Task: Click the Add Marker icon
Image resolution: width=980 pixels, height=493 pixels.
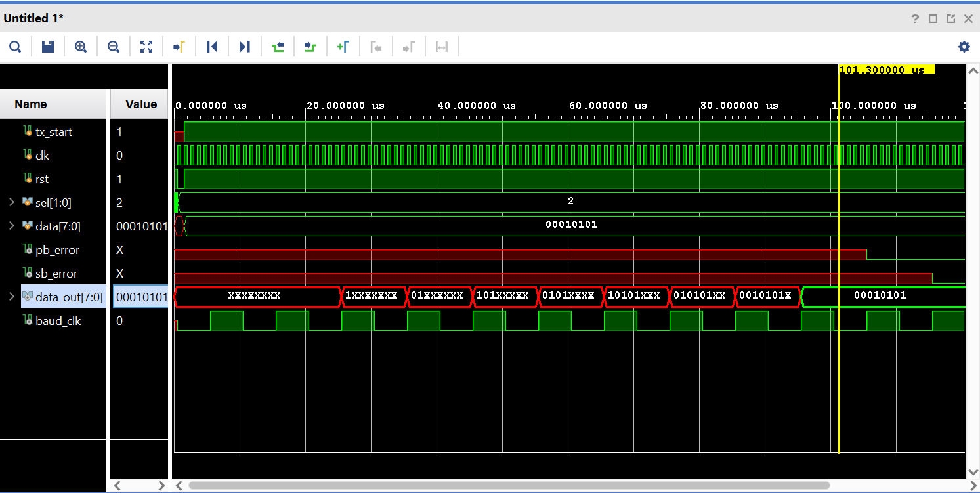Action: tap(343, 47)
